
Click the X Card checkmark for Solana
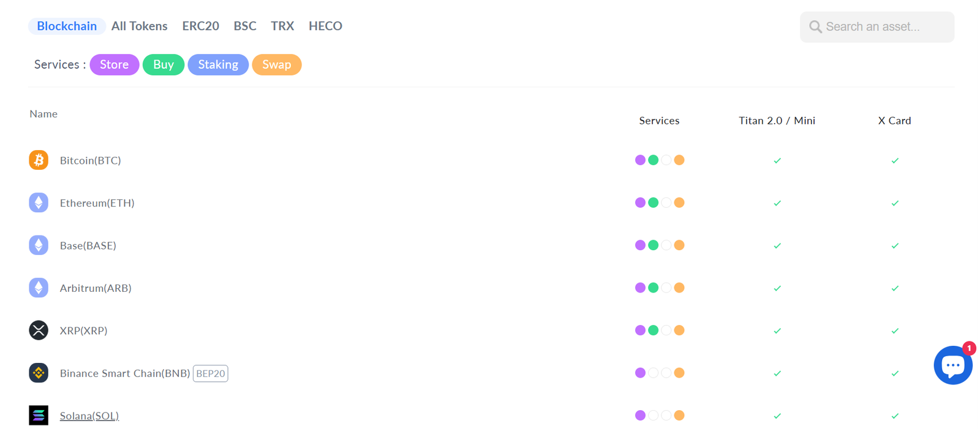pyautogui.click(x=895, y=416)
